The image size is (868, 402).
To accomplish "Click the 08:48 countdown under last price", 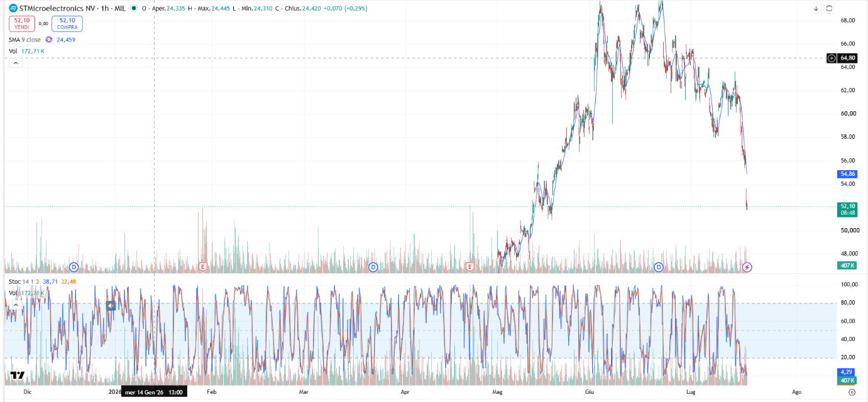I will pos(847,213).
